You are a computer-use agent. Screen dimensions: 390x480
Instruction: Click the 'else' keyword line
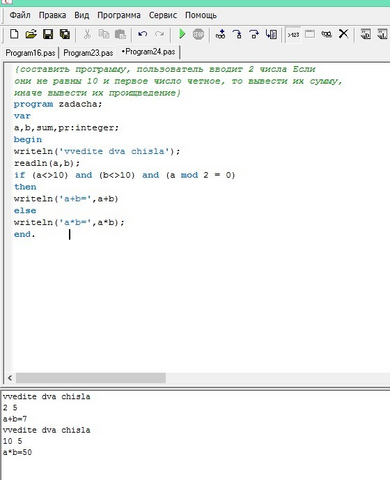[x=25, y=211]
